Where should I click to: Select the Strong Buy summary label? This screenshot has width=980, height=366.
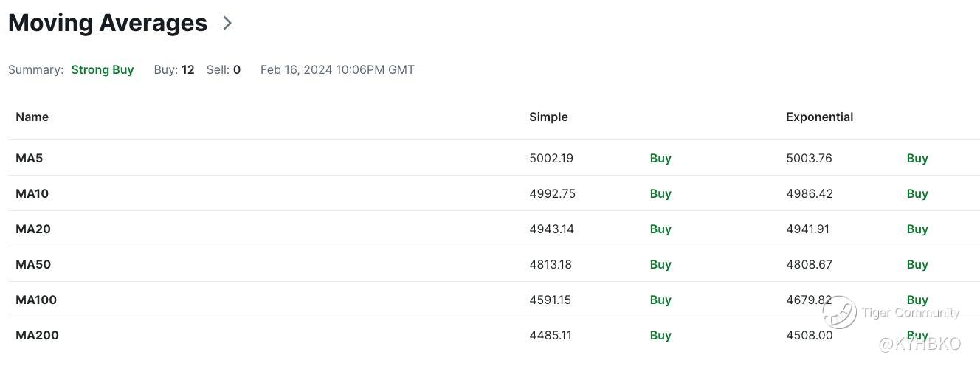coord(103,70)
